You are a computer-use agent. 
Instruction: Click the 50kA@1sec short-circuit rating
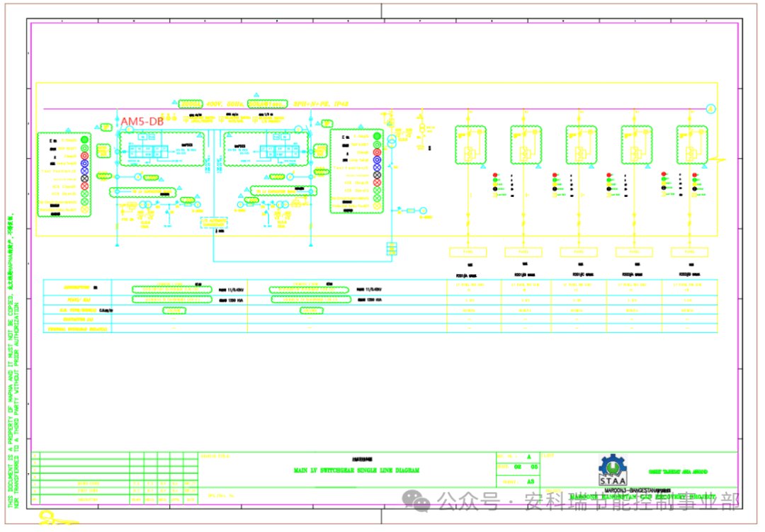tap(267, 104)
